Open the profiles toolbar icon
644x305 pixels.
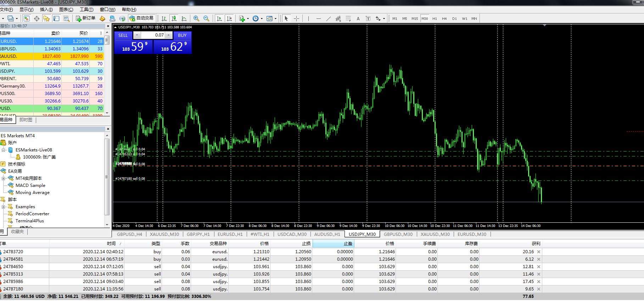(x=10, y=18)
